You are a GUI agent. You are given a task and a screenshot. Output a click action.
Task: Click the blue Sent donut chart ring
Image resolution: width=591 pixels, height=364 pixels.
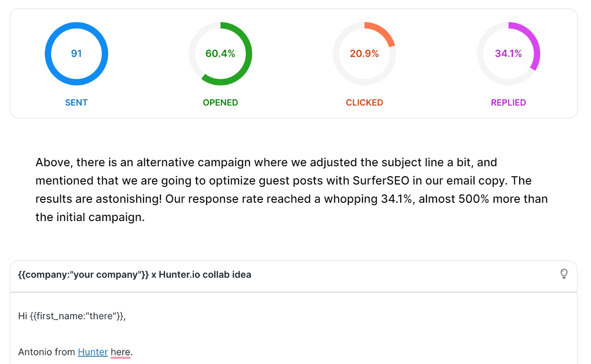point(48,53)
